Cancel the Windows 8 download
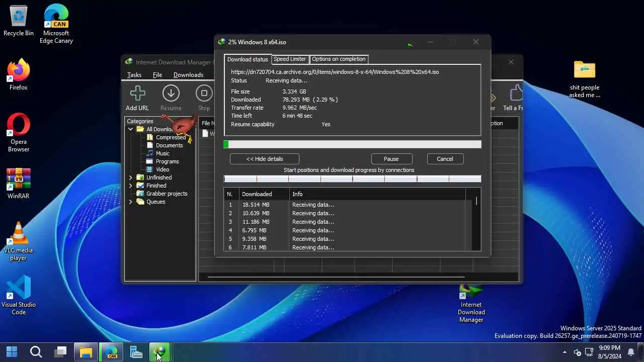Viewport: 644px width, 362px height. coord(445,159)
